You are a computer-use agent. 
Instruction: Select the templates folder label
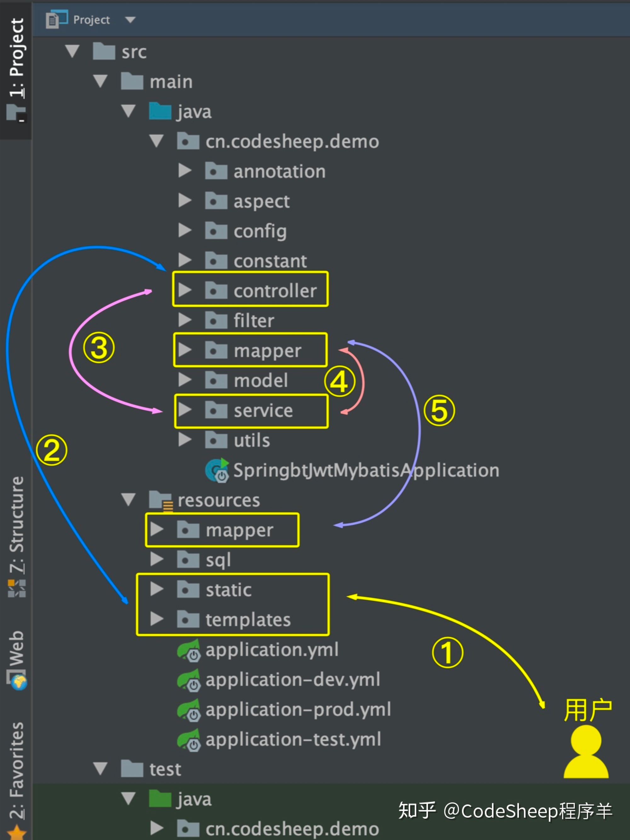click(x=248, y=620)
